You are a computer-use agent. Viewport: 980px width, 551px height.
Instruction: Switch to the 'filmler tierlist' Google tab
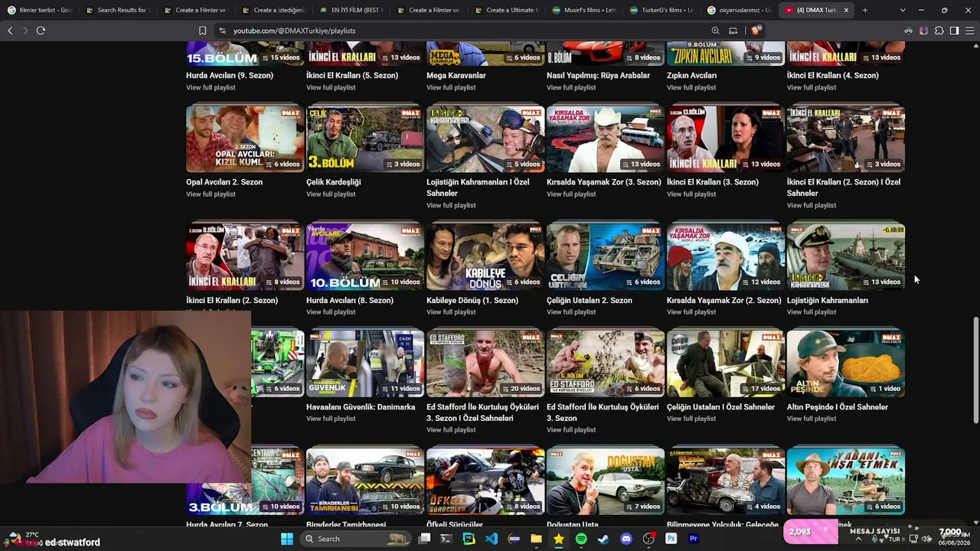pyautogui.click(x=40, y=10)
